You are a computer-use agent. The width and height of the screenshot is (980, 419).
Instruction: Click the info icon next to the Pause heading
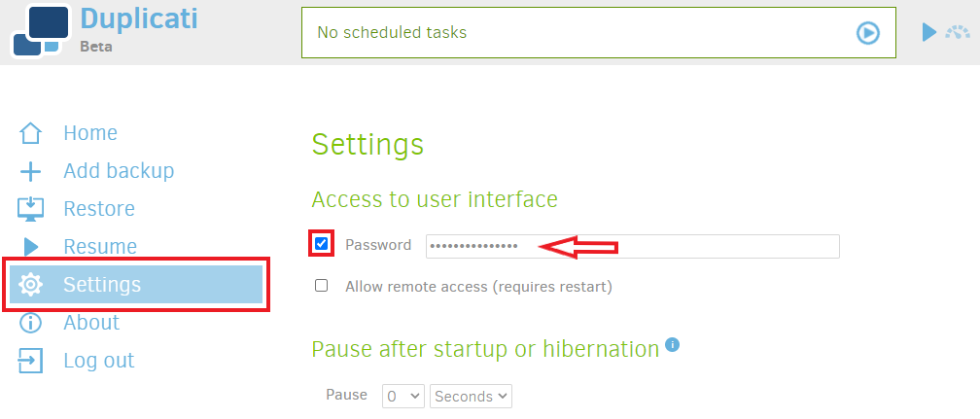click(x=672, y=344)
